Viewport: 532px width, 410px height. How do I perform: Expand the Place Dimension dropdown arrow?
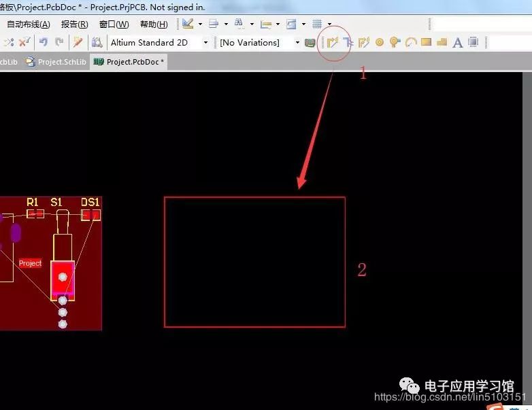click(278, 24)
